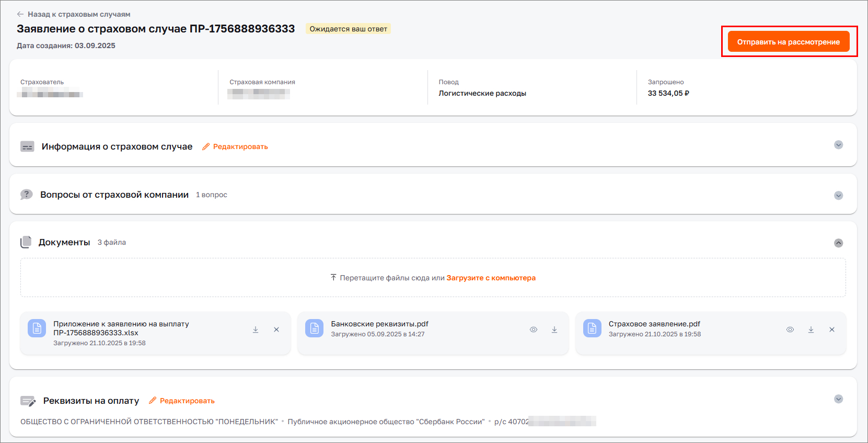This screenshot has height=443, width=868.
Task: Click file icon of "Приложение к заявлению" xlsx
Action: coord(37,328)
